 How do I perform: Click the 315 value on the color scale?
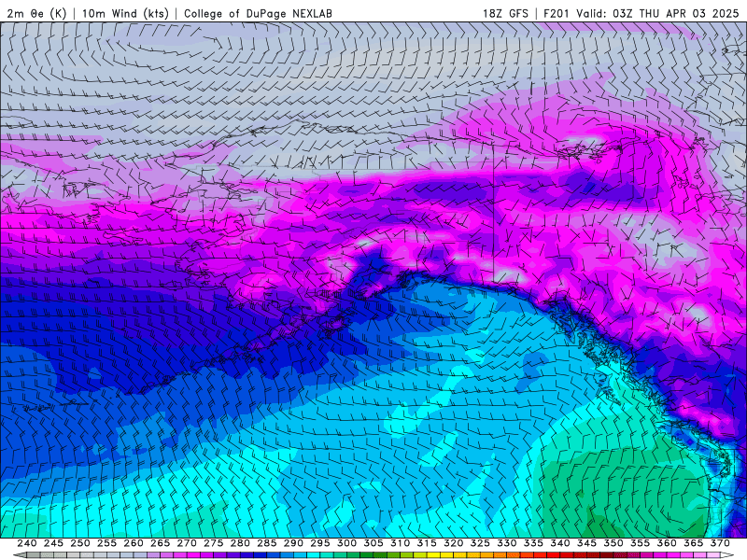[x=427, y=543]
